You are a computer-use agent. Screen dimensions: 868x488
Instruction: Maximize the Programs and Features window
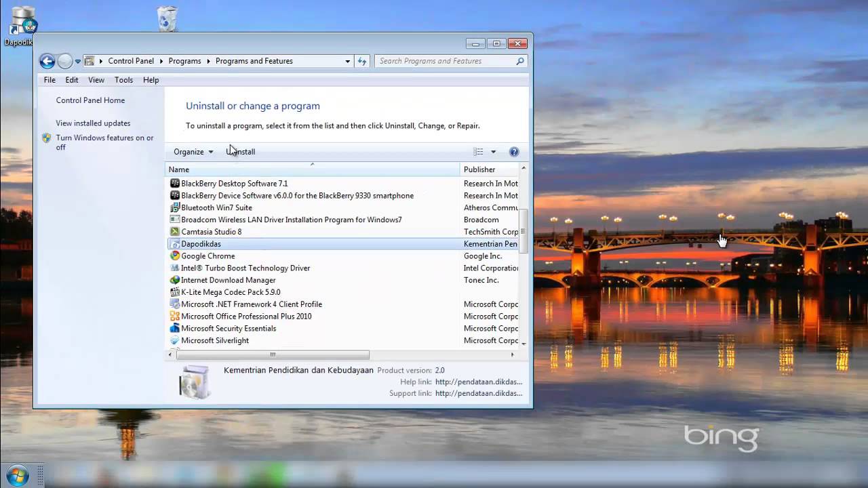(x=496, y=43)
